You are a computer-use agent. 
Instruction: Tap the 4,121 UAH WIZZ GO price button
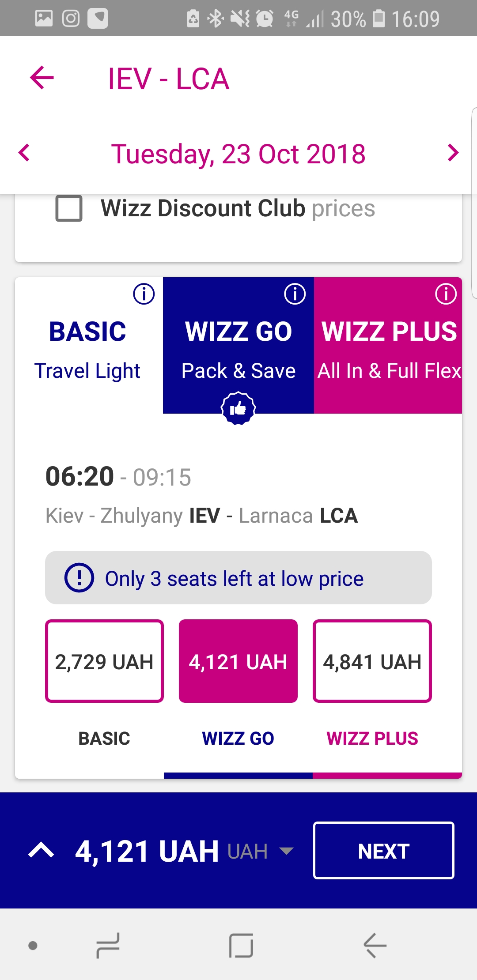(x=238, y=661)
